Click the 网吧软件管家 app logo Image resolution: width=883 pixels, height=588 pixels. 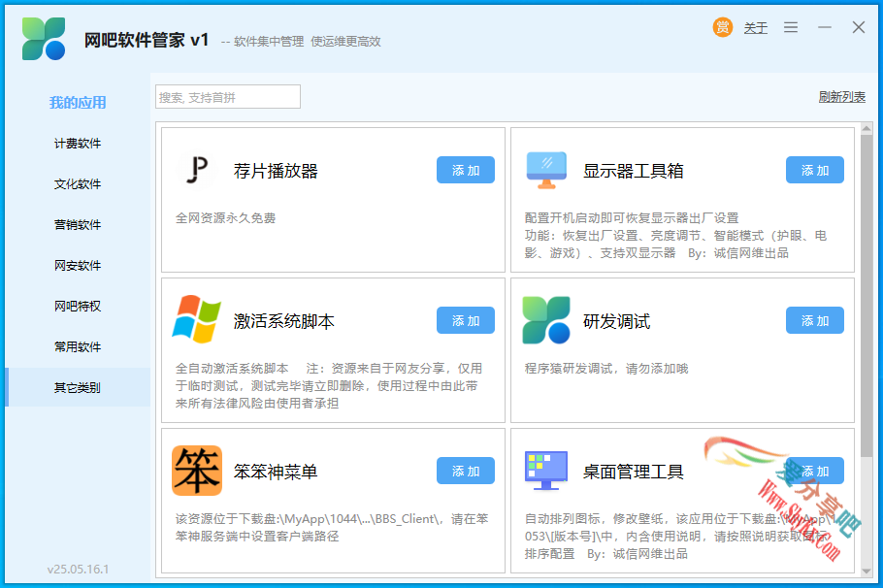44,38
